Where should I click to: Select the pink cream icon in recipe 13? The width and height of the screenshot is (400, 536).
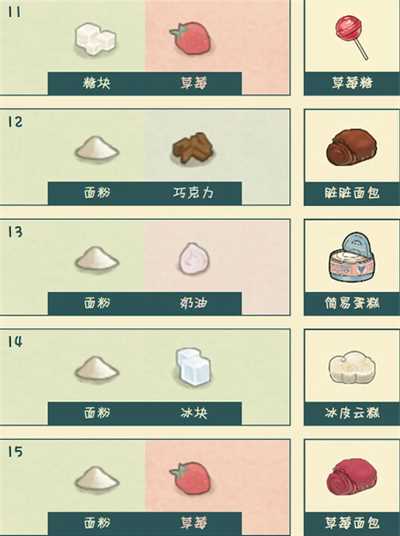pyautogui.click(x=194, y=258)
